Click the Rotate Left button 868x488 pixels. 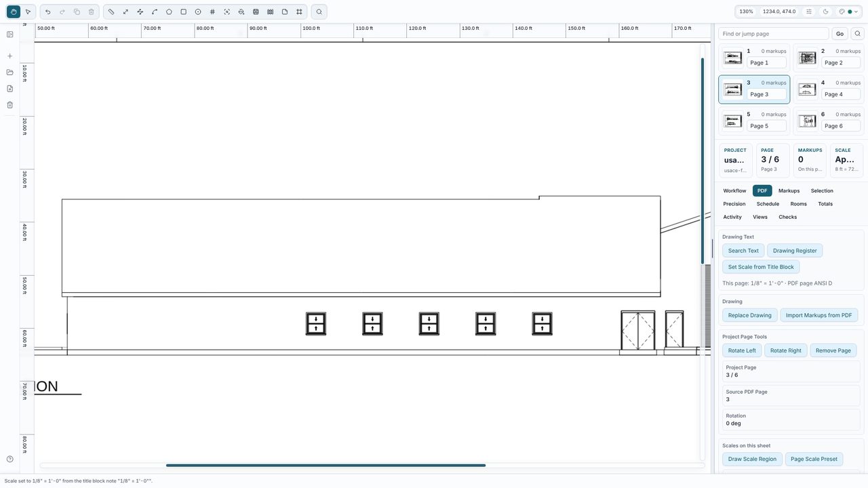[742, 350]
